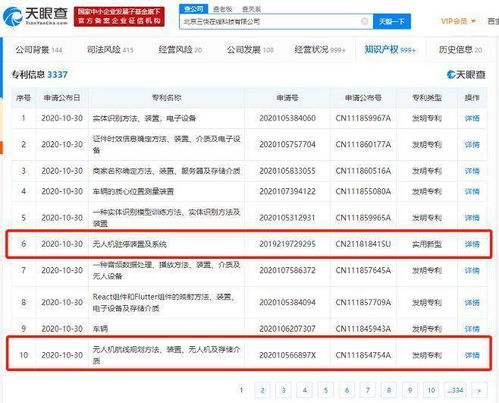Open 详情 for patent row 4
Viewport: 499px width, 403px height.
pyautogui.click(x=472, y=191)
